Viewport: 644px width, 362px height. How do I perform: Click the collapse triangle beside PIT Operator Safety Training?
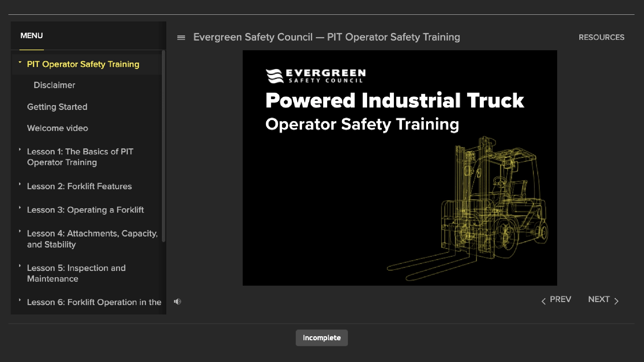click(20, 62)
